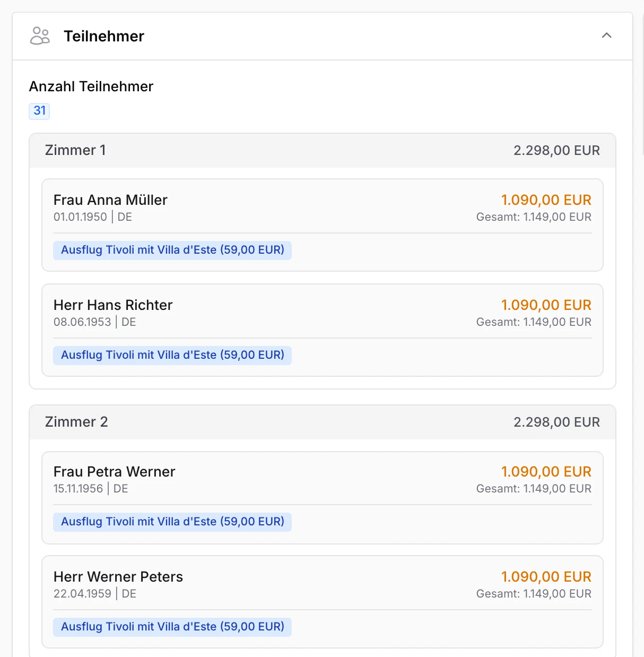Click Hans Richter's price 1.090,00 EUR
The height and width of the screenshot is (657, 644).
[546, 305]
